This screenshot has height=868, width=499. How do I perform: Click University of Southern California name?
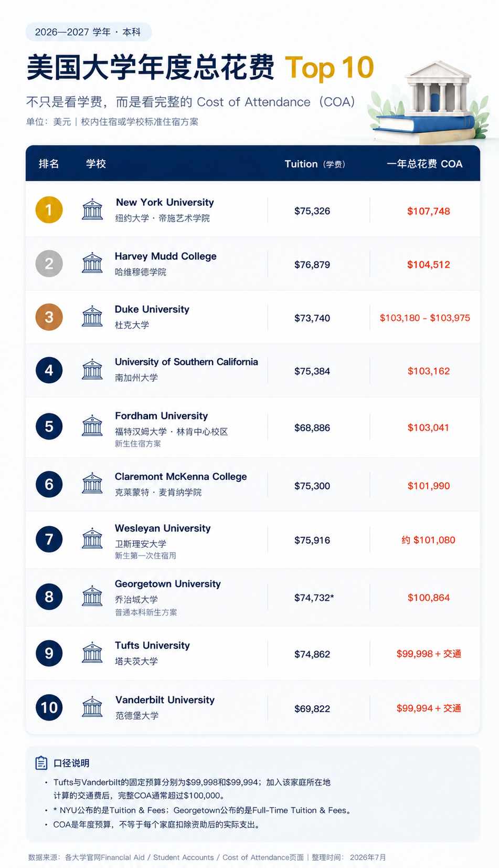(186, 362)
